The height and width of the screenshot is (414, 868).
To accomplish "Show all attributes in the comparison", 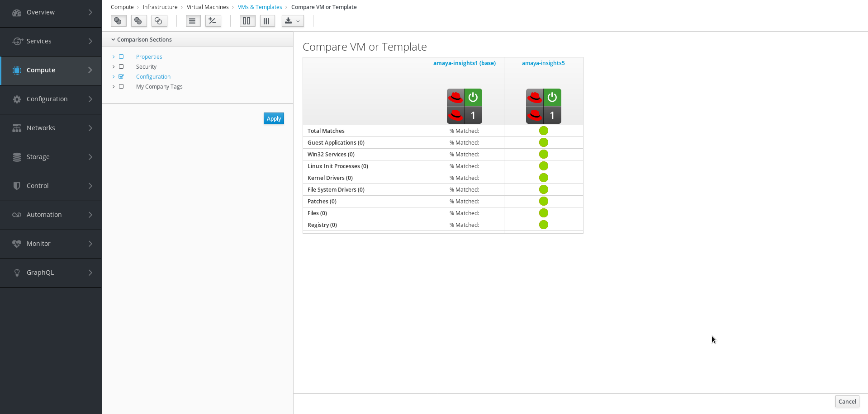I will pos(119,21).
